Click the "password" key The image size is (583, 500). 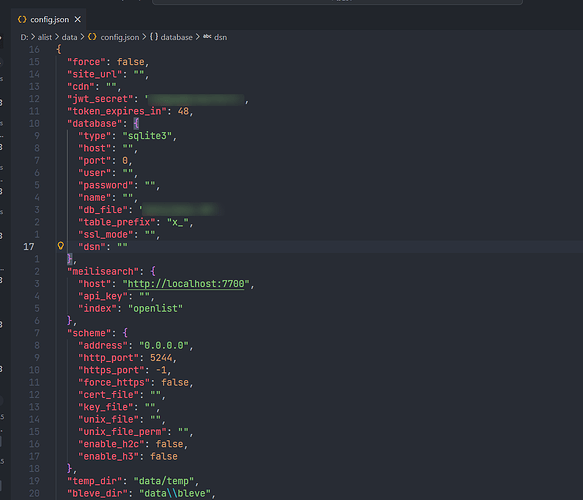106,185
